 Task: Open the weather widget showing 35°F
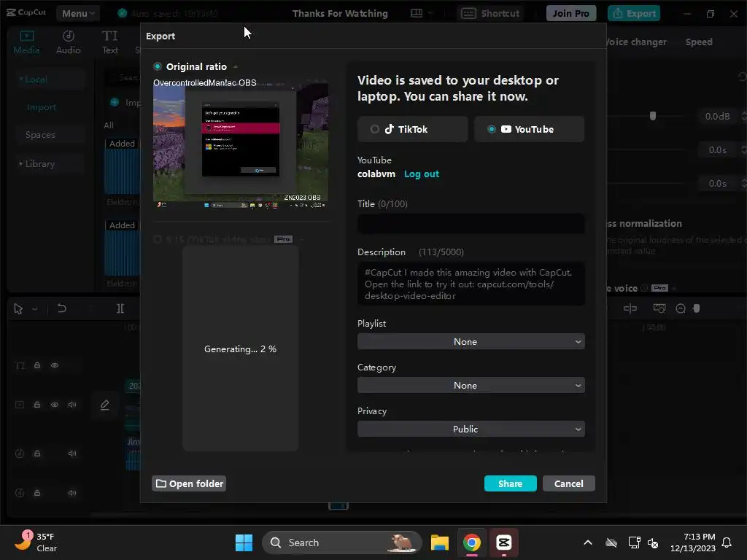pyautogui.click(x=36, y=542)
